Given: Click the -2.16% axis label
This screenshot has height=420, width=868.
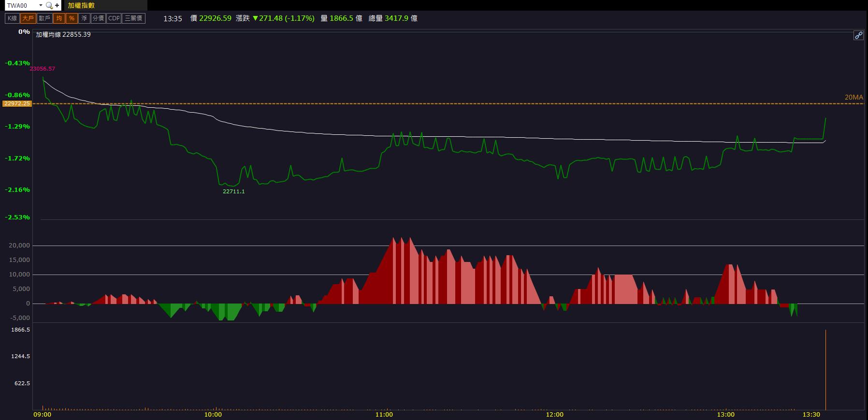Looking at the screenshot, I should pyautogui.click(x=17, y=190).
